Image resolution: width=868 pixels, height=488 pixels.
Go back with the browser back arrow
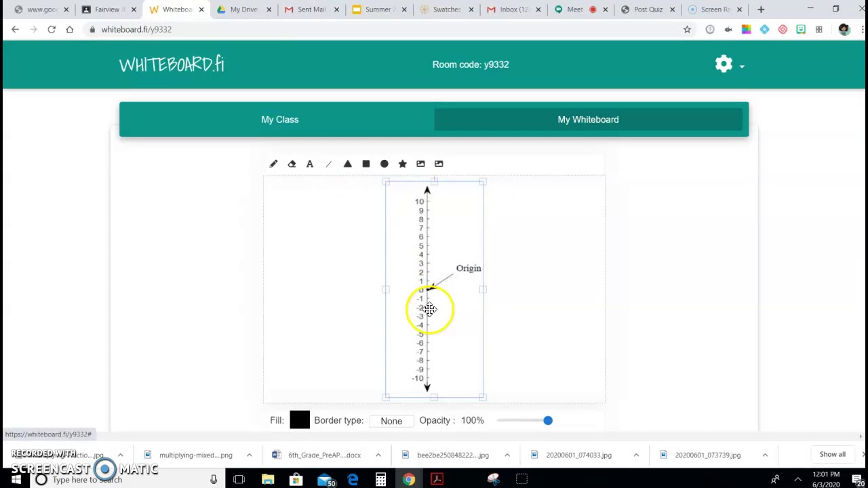15,29
